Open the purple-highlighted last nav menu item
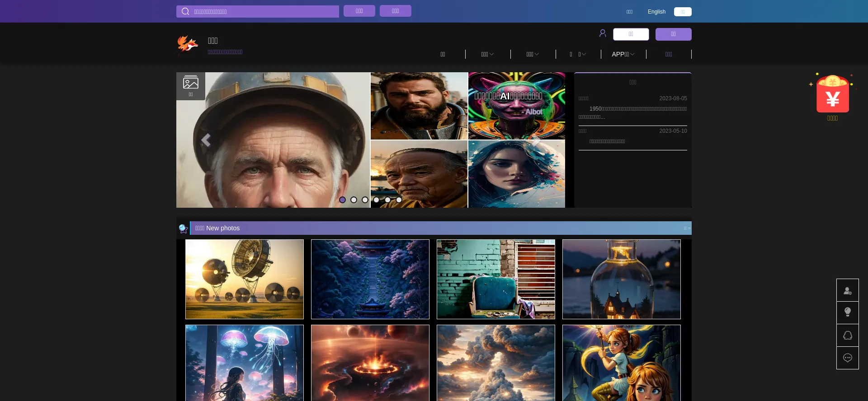868x401 pixels. tap(669, 54)
